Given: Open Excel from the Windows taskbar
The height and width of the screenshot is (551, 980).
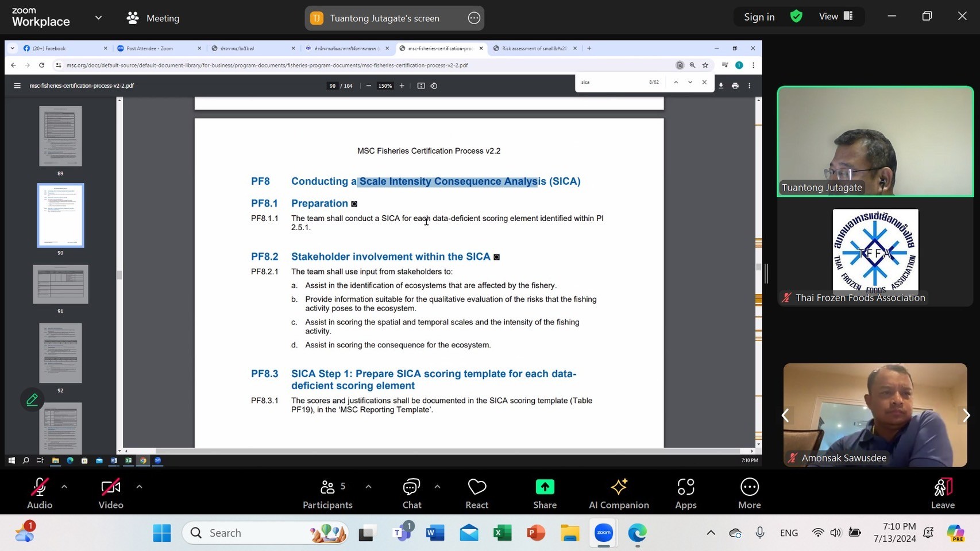Looking at the screenshot, I should (503, 533).
